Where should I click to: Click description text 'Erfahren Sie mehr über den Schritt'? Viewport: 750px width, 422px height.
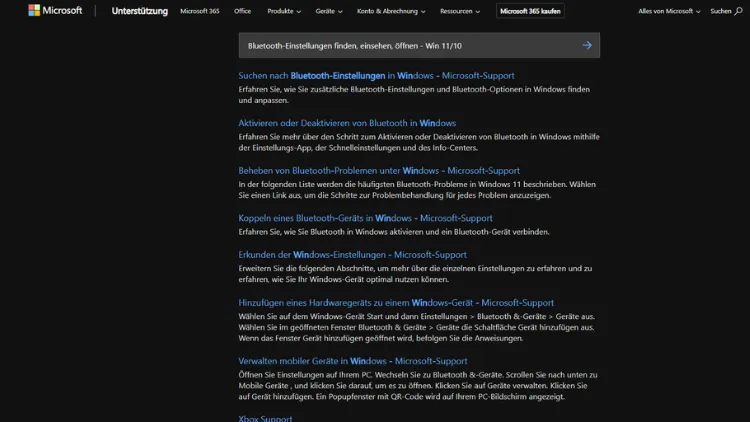tap(419, 142)
